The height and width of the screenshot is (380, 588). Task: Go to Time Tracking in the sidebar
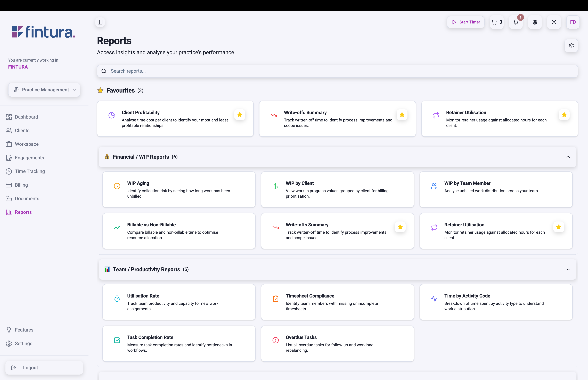[x=30, y=171]
